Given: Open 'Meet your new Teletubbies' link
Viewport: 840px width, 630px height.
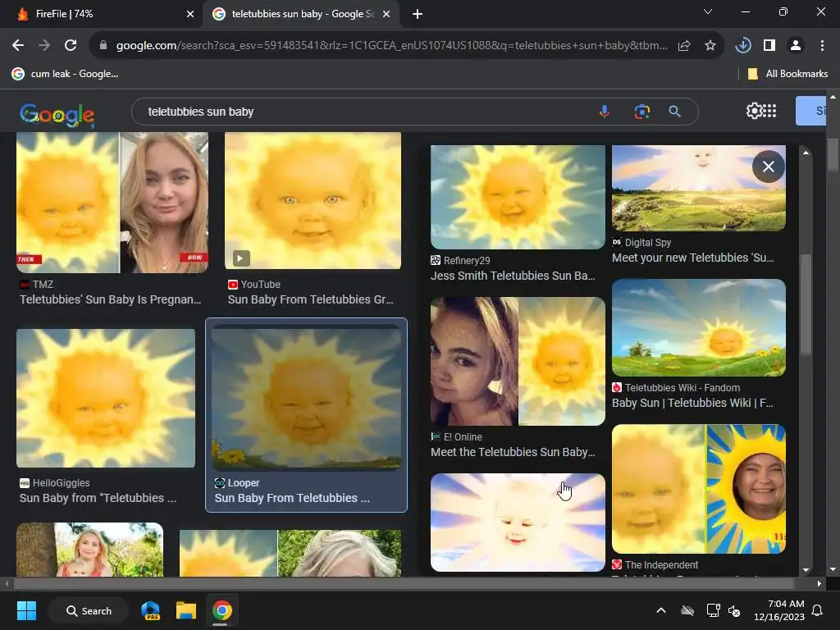Looking at the screenshot, I should point(692,258).
